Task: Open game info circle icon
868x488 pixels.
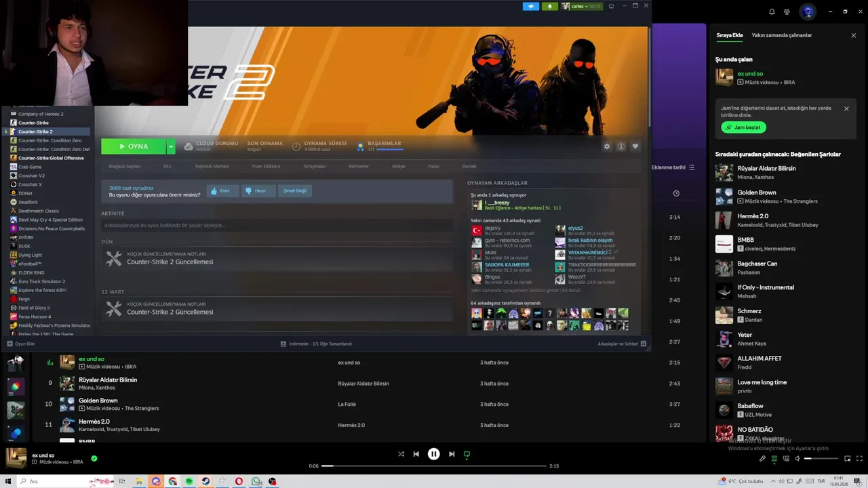Action: 620,146
